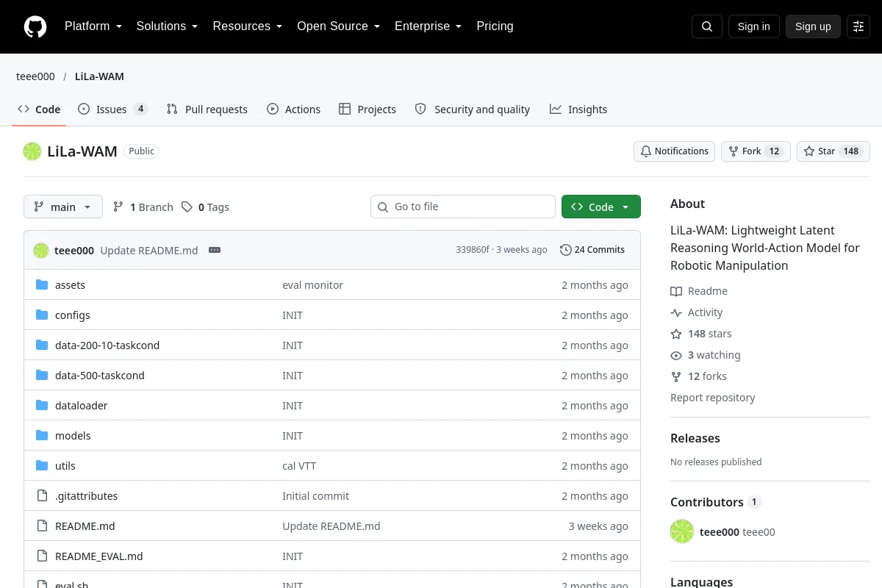This screenshot has height=588, width=882.
Task: Click the Go to file search field
Action: [x=463, y=207]
